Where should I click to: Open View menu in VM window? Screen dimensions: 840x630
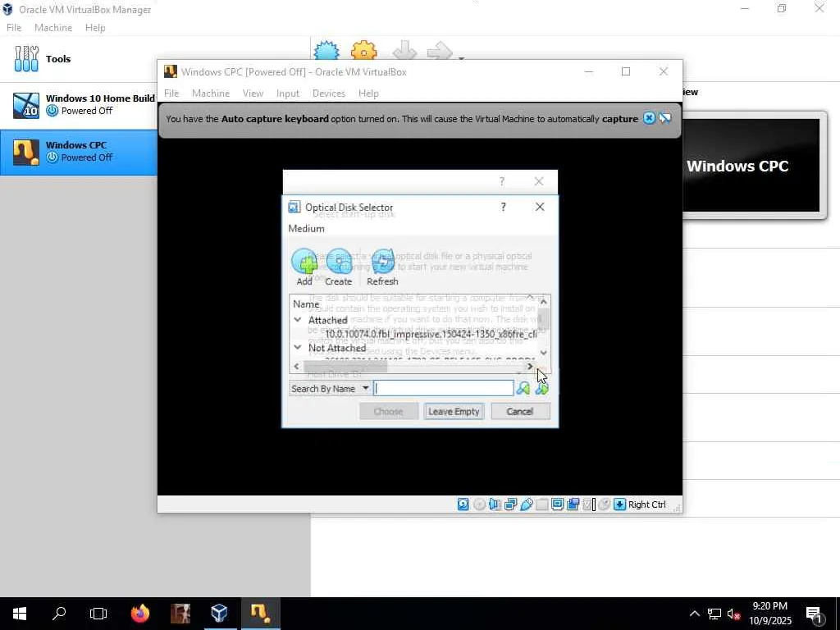(x=253, y=94)
